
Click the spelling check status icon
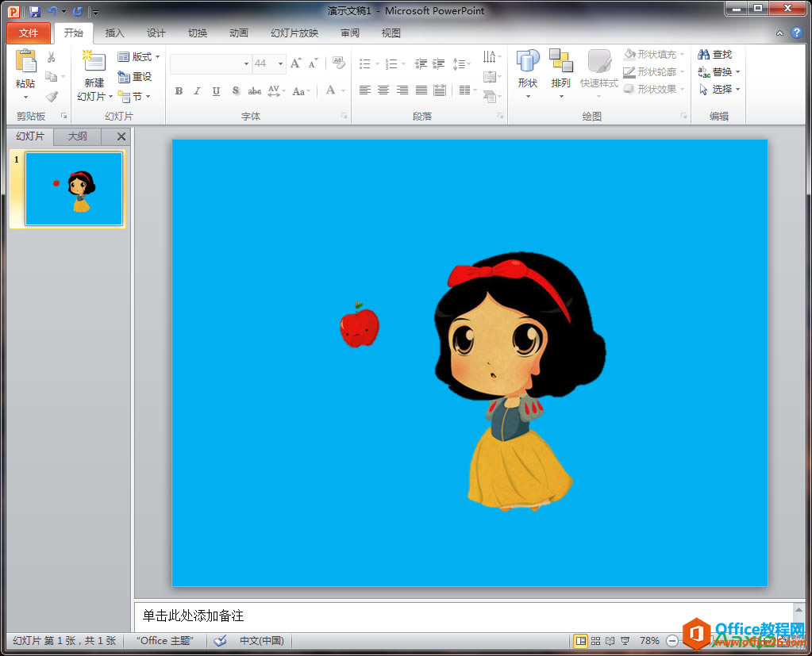(221, 640)
